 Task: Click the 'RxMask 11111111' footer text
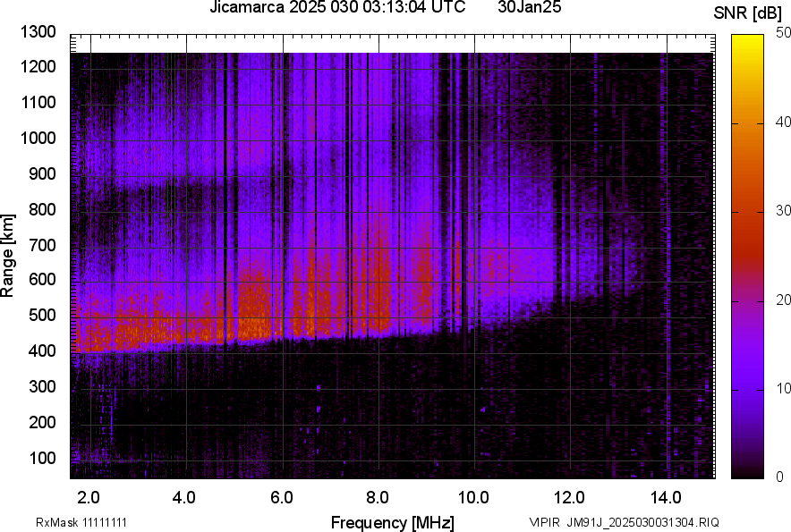click(81, 522)
